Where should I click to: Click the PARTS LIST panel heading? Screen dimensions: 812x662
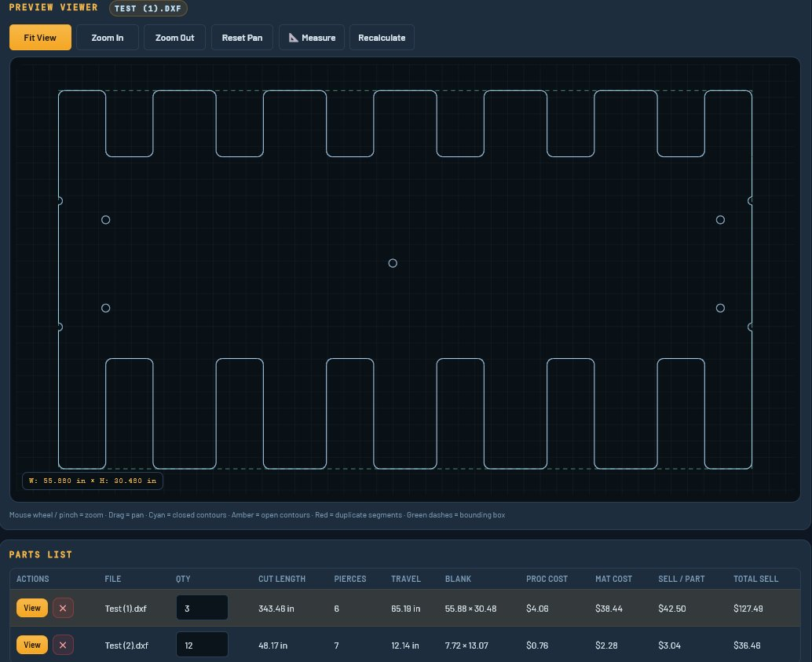click(41, 554)
